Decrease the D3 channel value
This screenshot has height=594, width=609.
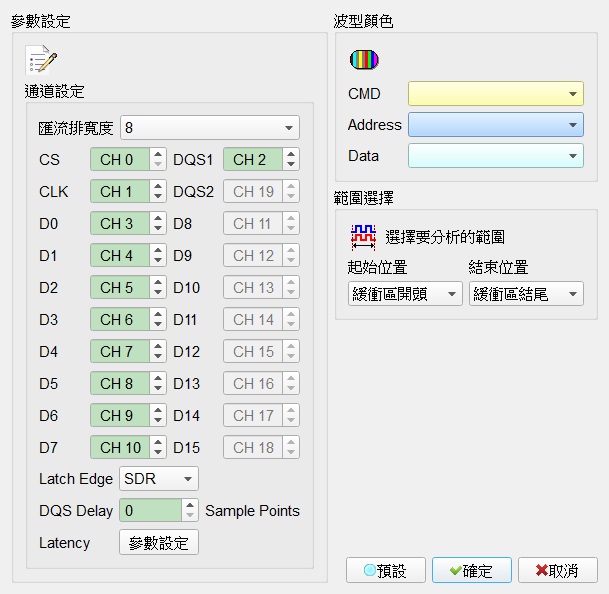(158, 325)
